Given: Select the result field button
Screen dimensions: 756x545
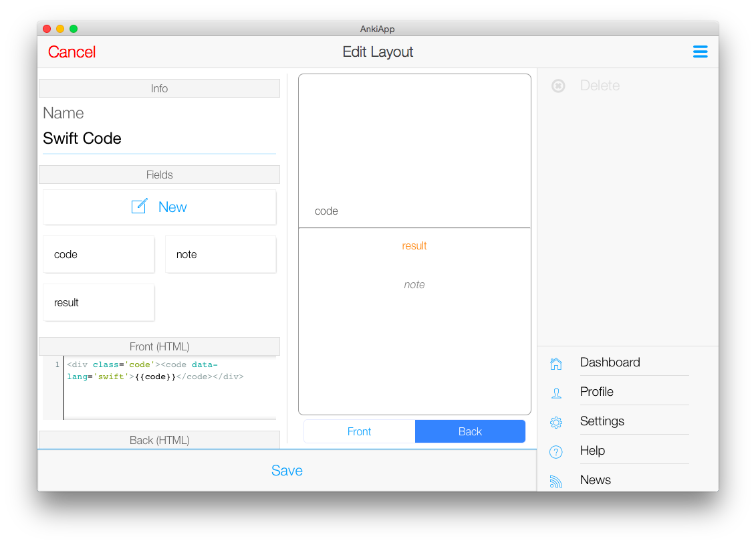Looking at the screenshot, I should pyautogui.click(x=99, y=302).
